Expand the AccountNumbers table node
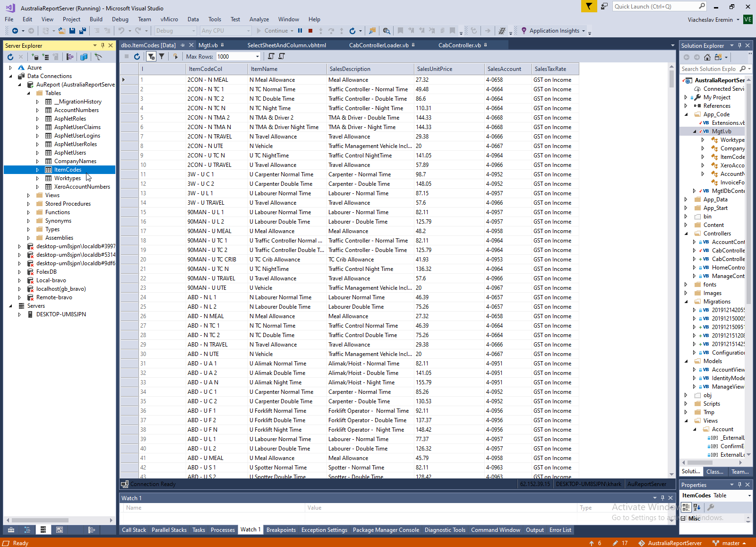 click(37, 110)
